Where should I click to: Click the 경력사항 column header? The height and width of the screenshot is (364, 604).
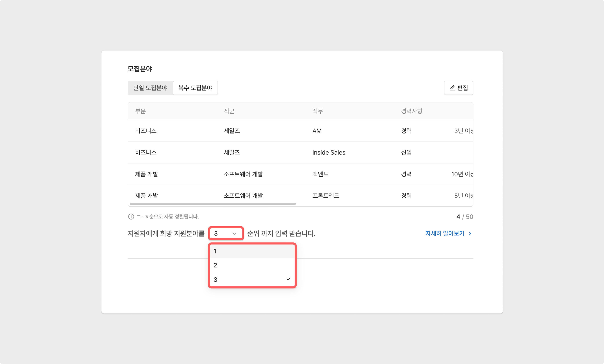(412, 111)
